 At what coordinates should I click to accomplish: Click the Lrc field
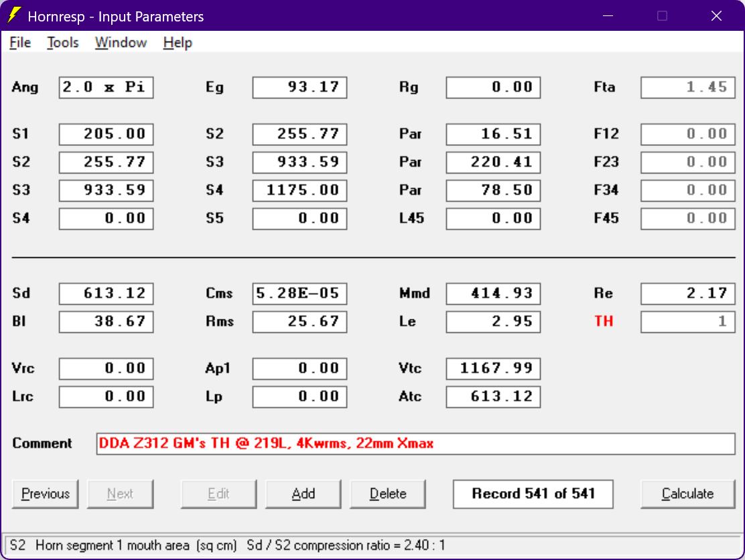pyautogui.click(x=106, y=397)
